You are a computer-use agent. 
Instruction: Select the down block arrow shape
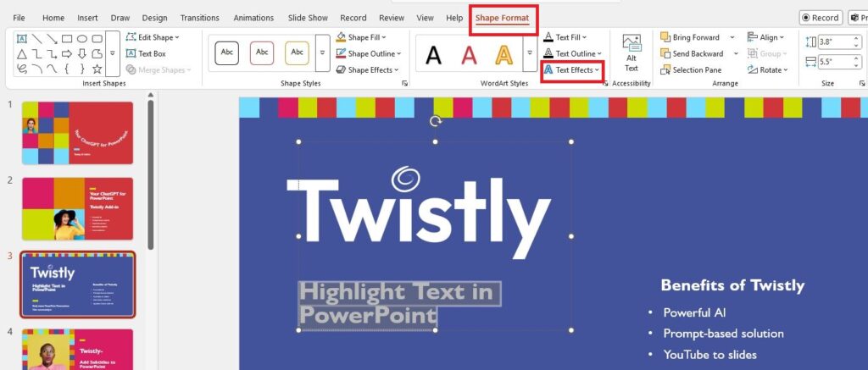coord(82,53)
